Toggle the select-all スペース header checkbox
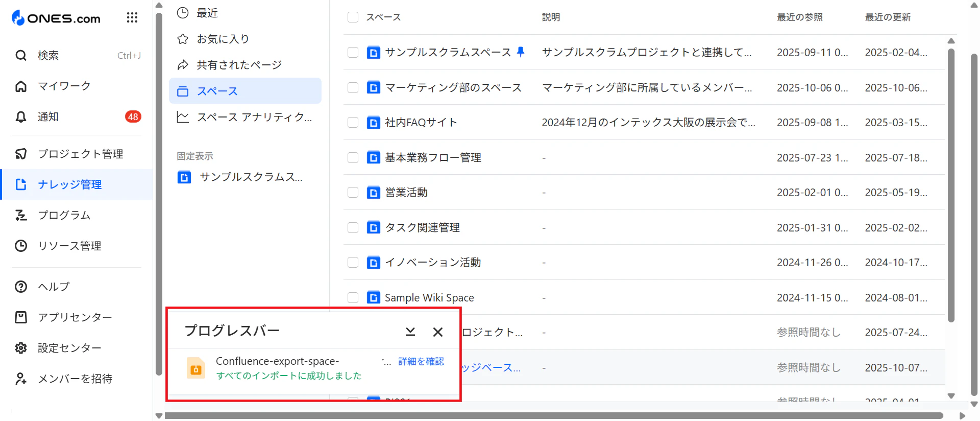 [x=353, y=17]
